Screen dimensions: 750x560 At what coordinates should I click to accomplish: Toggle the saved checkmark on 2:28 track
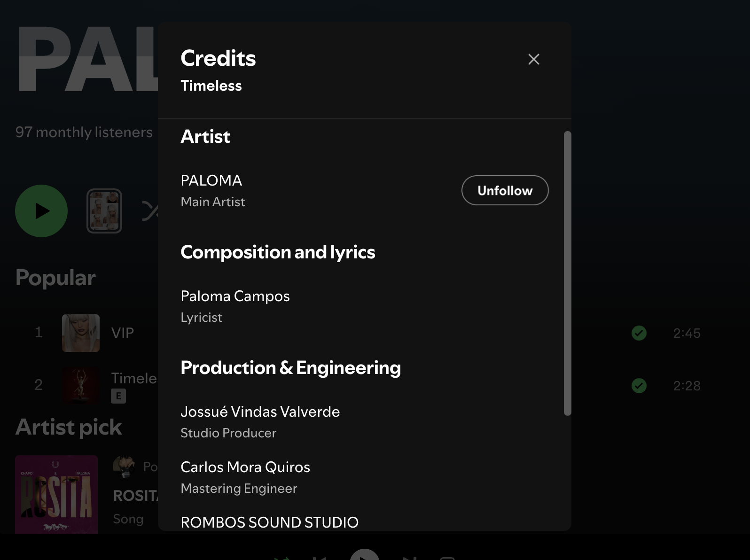639,386
